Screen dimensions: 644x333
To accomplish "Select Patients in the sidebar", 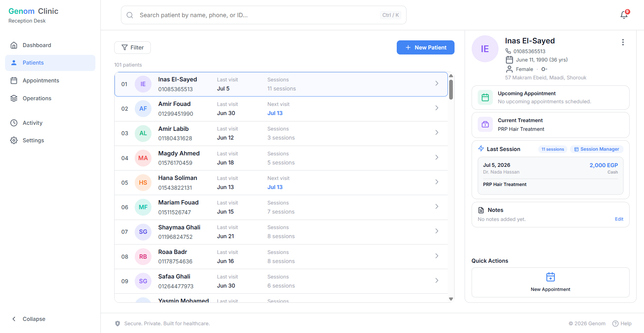I will coord(50,63).
